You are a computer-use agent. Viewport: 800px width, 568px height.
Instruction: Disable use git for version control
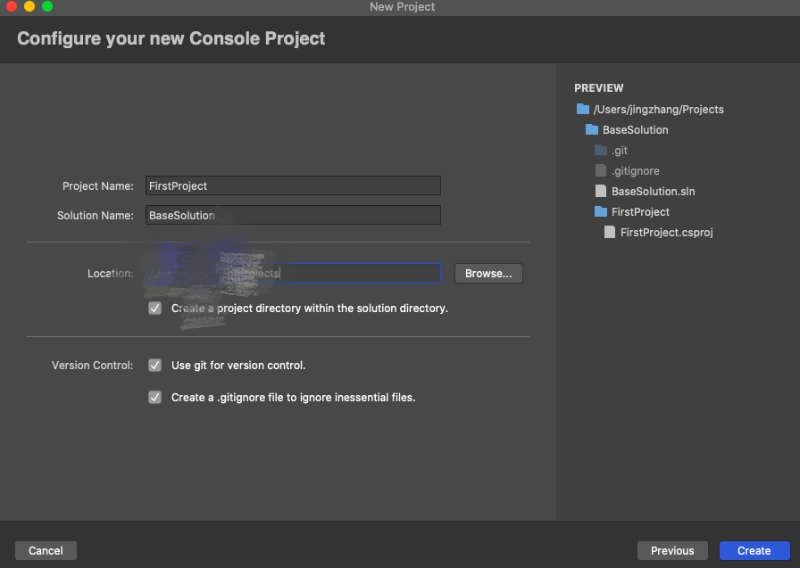click(155, 365)
